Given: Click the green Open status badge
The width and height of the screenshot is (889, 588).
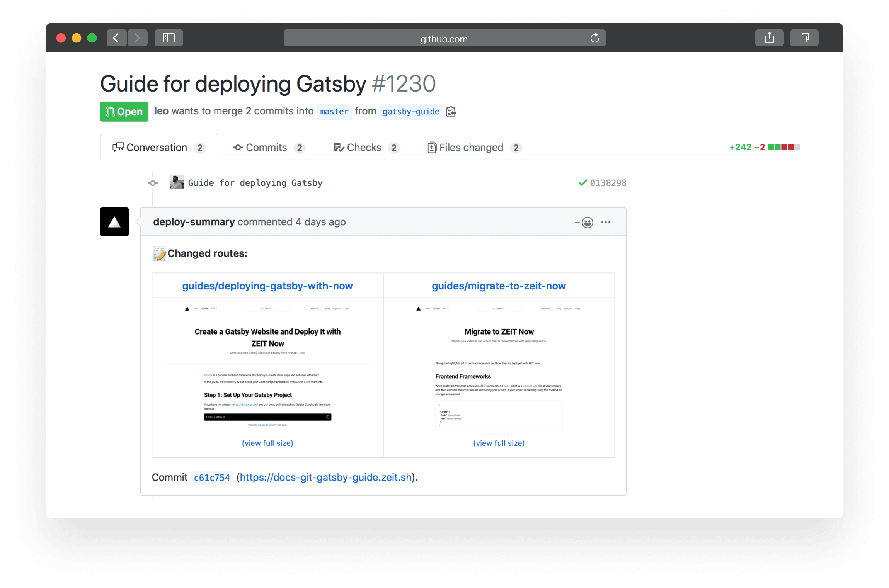Looking at the screenshot, I should (124, 111).
